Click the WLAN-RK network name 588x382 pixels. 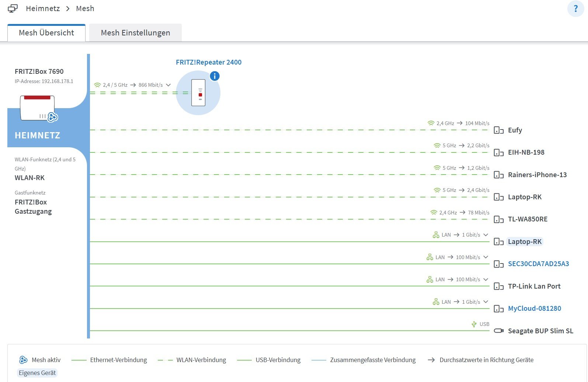pos(29,178)
